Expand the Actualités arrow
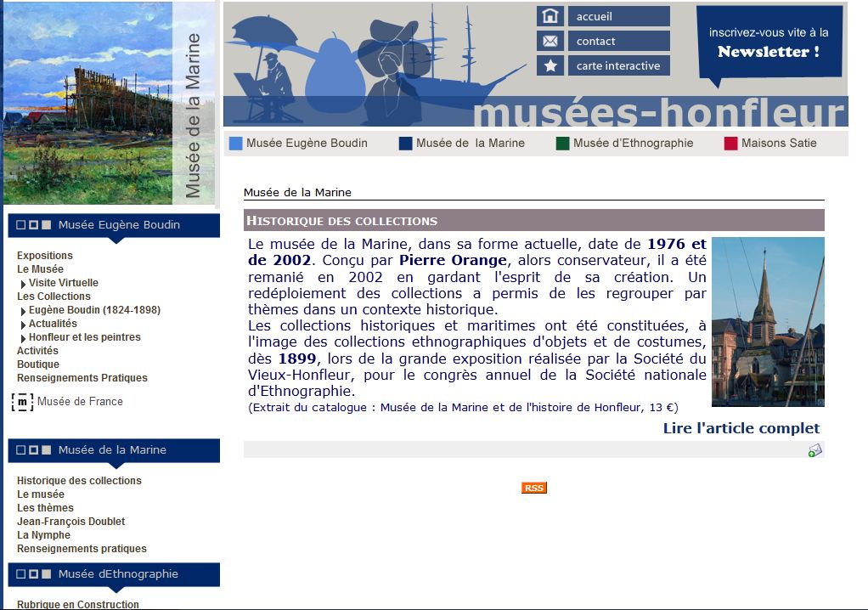The height and width of the screenshot is (610, 868). (x=23, y=323)
